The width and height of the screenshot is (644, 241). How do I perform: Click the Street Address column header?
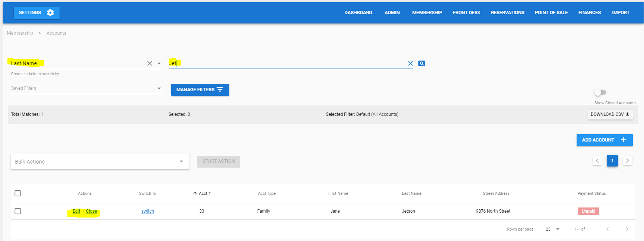point(496,193)
